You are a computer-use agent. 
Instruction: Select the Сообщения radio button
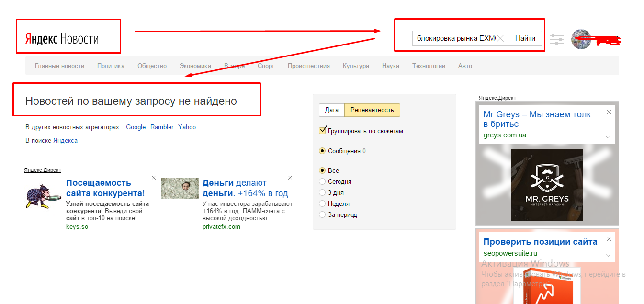tap(322, 151)
